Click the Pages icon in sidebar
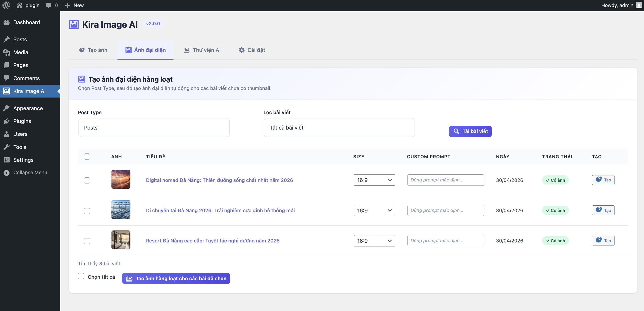The width and height of the screenshot is (644, 311). click(x=7, y=65)
